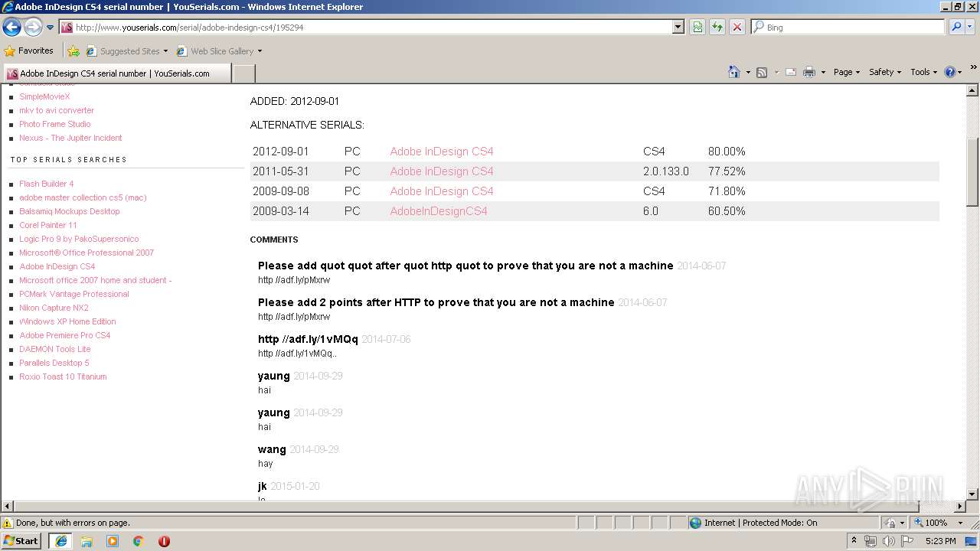Expand the Home button dropdown arrow
This screenshot has height=551, width=980.
pyautogui.click(x=748, y=72)
